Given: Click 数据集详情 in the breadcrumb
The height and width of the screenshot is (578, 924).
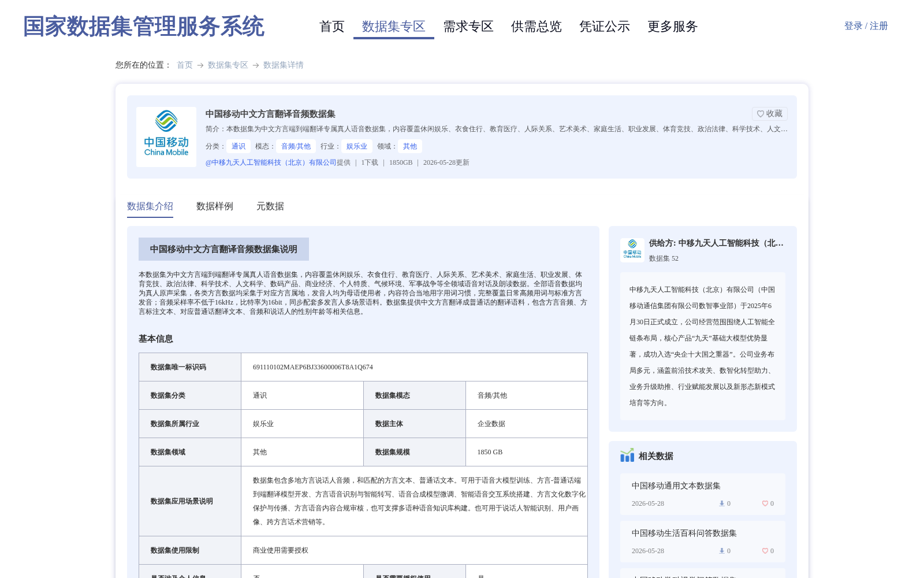Looking at the screenshot, I should 284,65.
